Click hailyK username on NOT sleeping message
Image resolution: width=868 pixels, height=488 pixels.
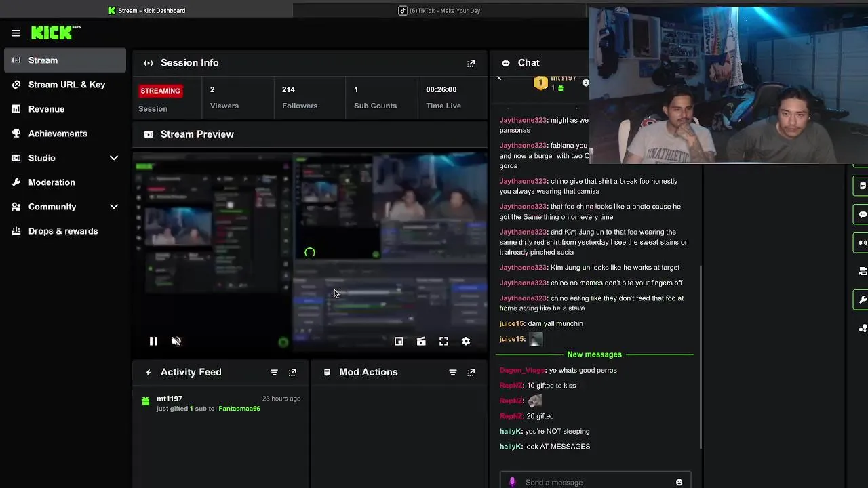click(x=511, y=431)
